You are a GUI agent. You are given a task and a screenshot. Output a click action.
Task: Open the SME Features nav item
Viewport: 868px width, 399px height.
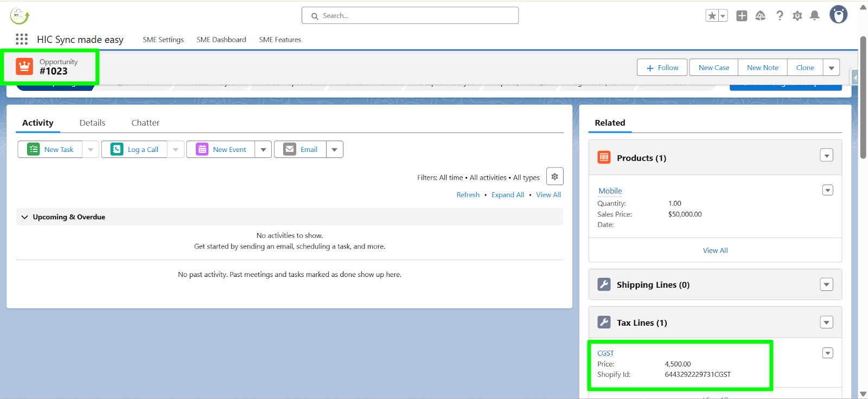[280, 40]
